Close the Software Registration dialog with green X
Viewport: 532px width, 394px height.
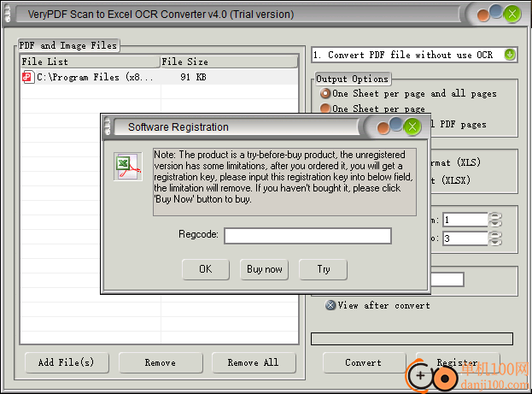pos(412,127)
